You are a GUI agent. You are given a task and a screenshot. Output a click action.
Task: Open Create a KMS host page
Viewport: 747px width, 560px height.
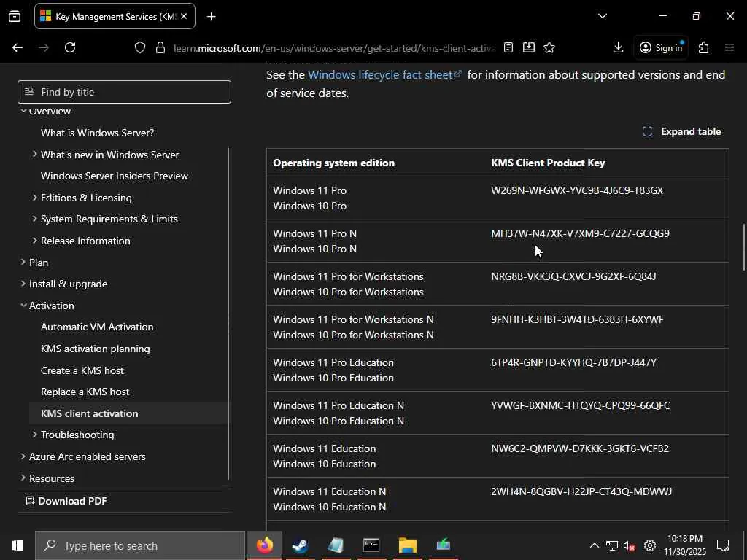pyautogui.click(x=82, y=370)
